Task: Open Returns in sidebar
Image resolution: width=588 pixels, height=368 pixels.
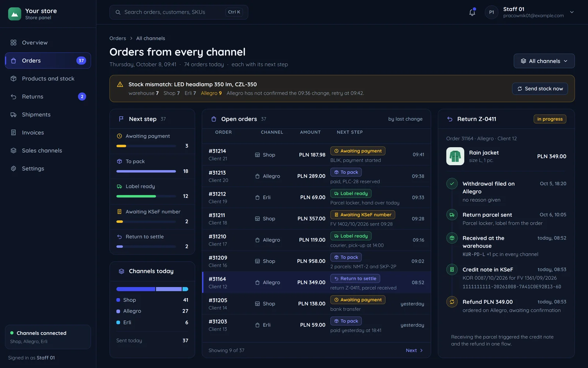Action: pyautogui.click(x=48, y=97)
